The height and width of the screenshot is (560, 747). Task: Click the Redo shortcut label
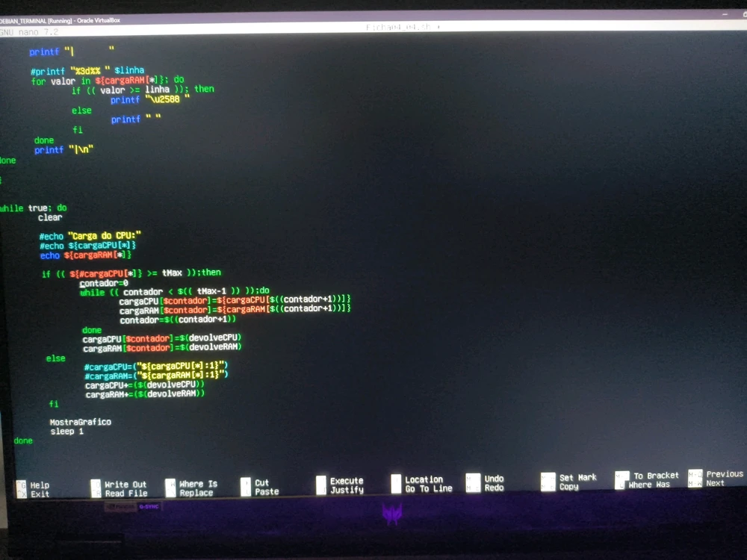pos(494,488)
